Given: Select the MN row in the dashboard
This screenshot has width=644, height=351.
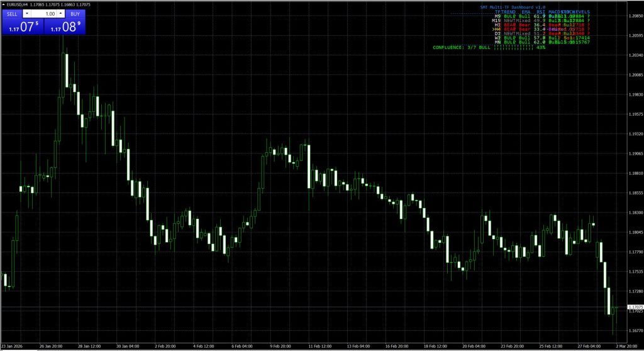Looking at the screenshot, I should 541,42.
